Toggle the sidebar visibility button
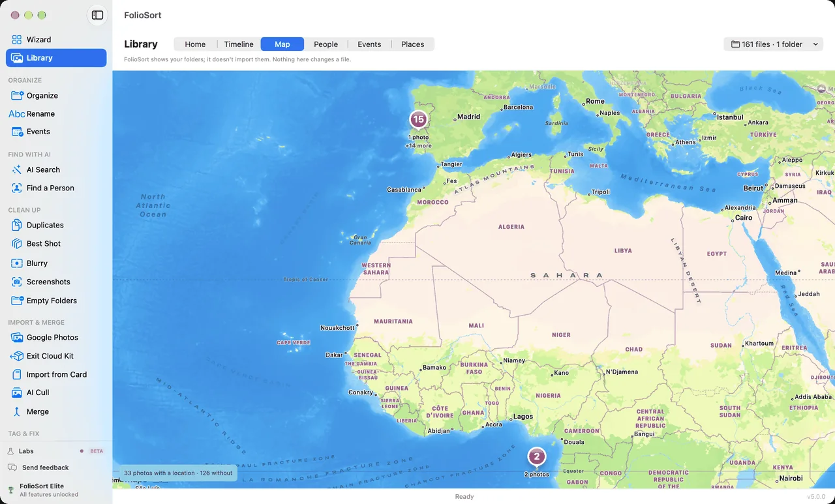The height and width of the screenshot is (504, 835). 97,15
